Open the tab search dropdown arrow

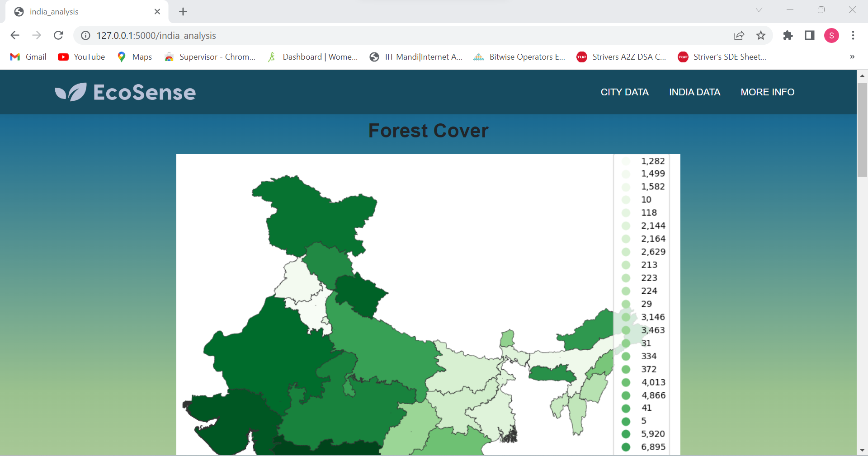pos(759,9)
